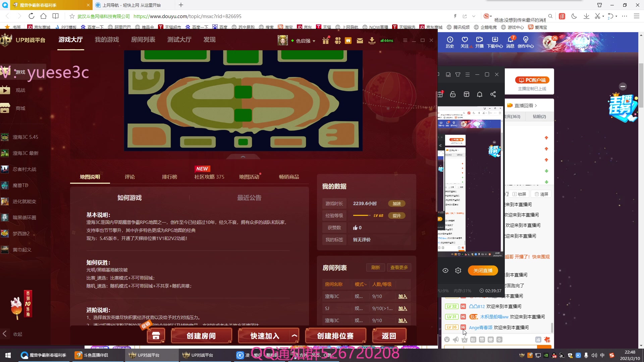Click the 返回 button
Viewport: 644px width, 362px height.
click(x=389, y=336)
